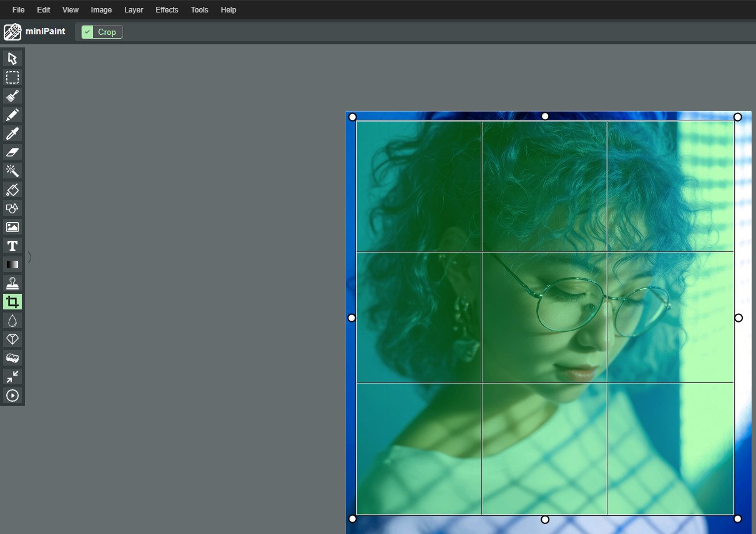This screenshot has width=756, height=534.
Task: Switch to the Eraser tool
Action: [x=12, y=152]
